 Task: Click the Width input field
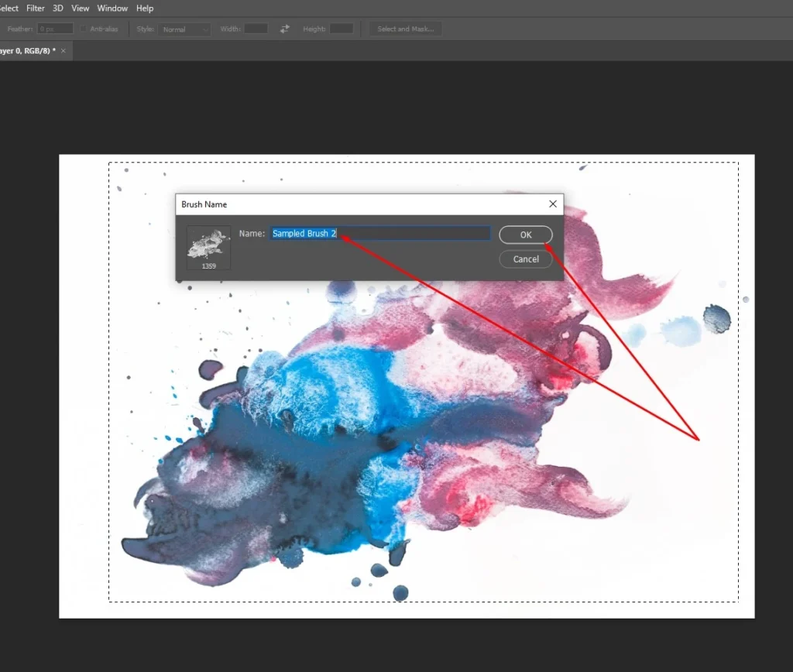click(256, 29)
